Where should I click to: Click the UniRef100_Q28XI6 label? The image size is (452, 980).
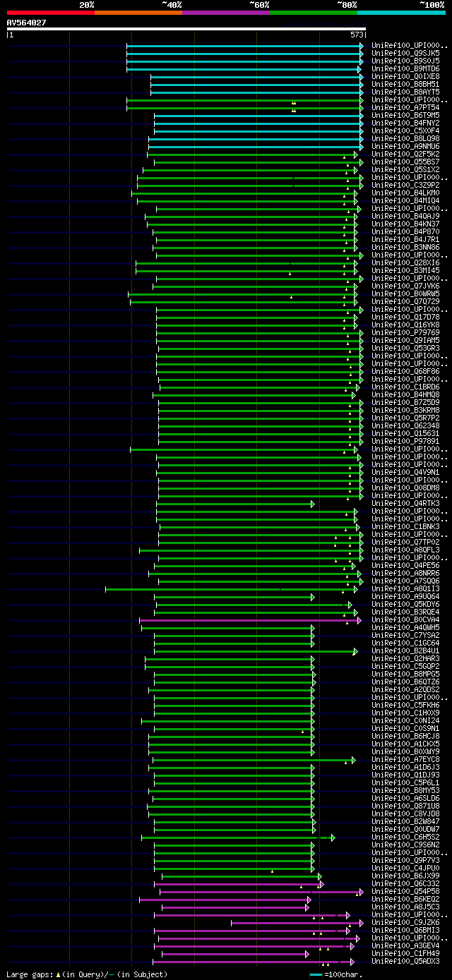(x=406, y=262)
